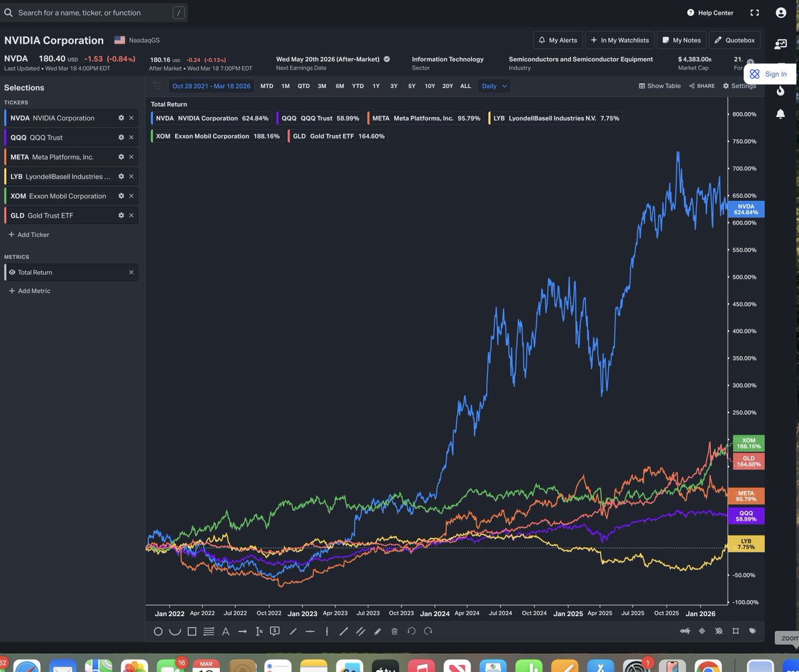Click the XOM 188.16% axis label
The height and width of the screenshot is (672, 799).
click(748, 443)
